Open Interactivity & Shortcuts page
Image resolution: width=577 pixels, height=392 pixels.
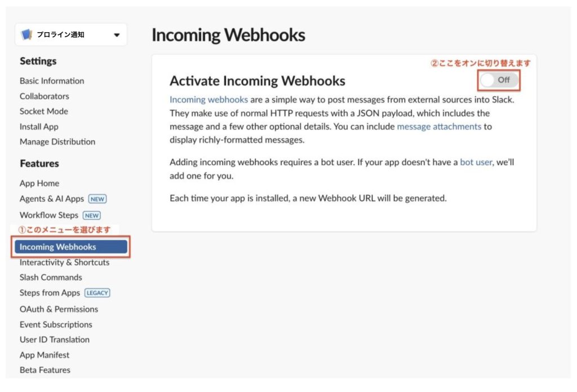(65, 262)
